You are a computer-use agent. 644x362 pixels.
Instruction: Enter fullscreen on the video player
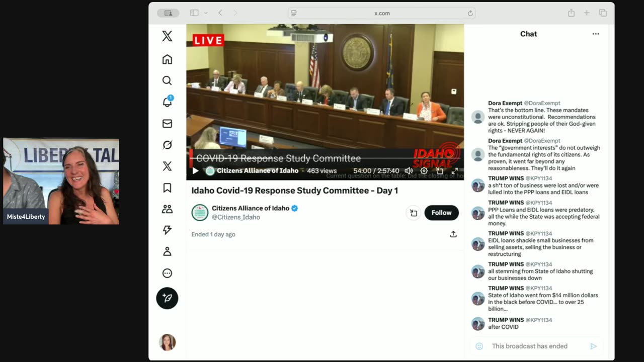click(x=455, y=171)
